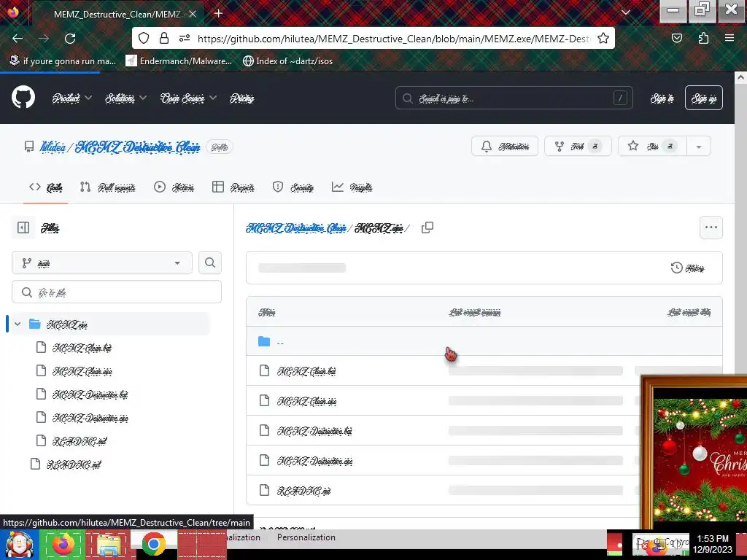
Task: Open MEMZ-Clean.bat in the file table
Action: [306, 370]
